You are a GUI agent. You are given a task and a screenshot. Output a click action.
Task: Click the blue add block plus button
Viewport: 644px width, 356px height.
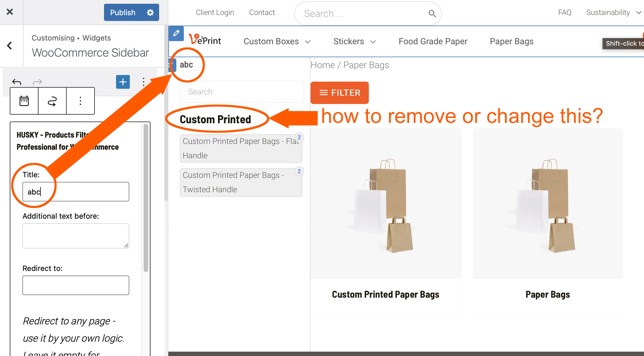click(x=123, y=82)
